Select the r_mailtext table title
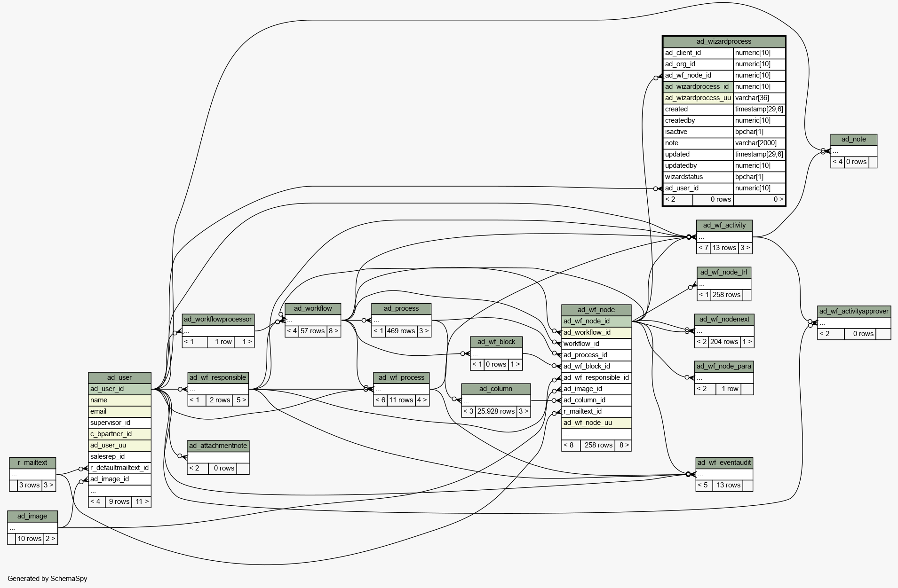 coord(32,463)
